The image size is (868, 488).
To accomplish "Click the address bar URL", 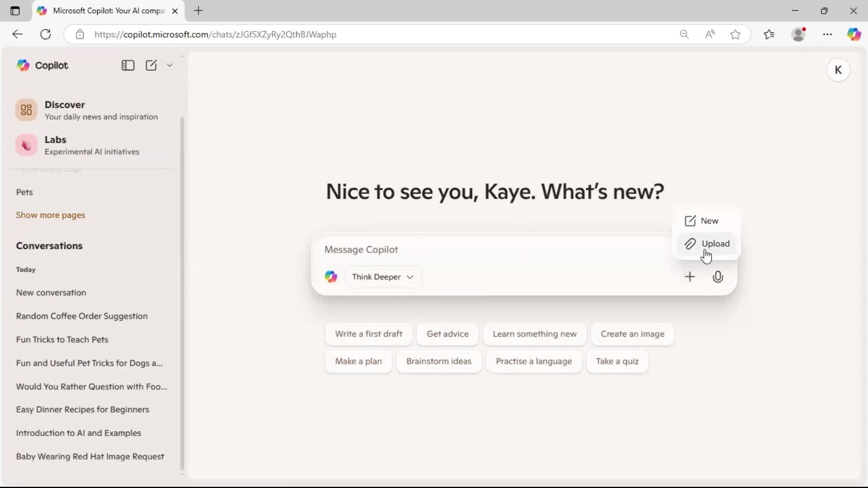I will pos(215,34).
